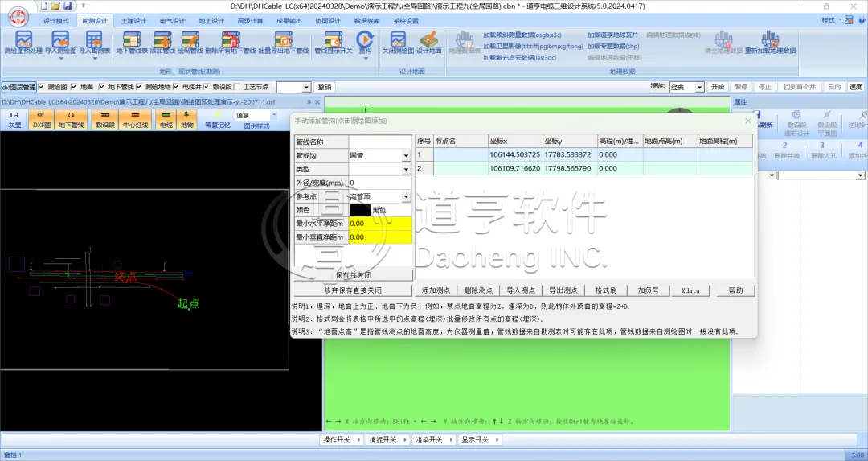This screenshot has height=461, width=868.
Task: Click the 添加测点 button
Action: coord(435,290)
